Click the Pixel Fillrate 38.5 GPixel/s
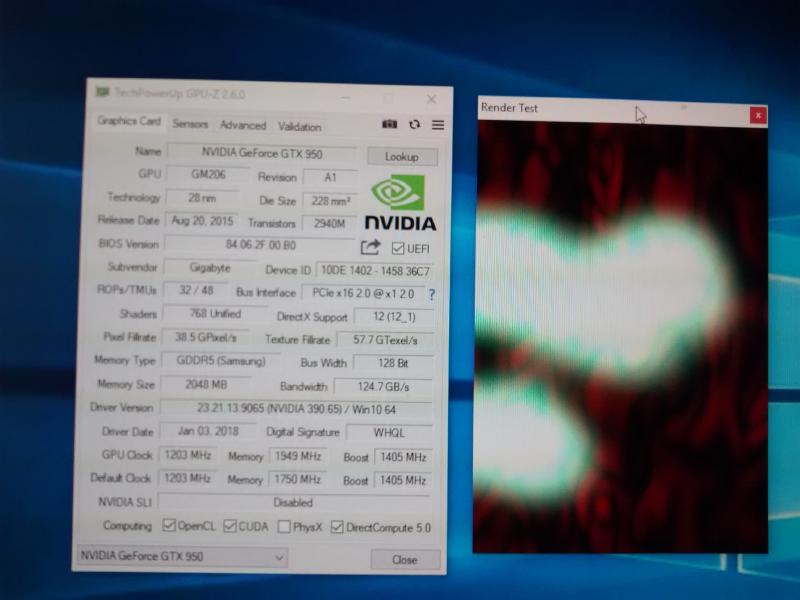The height and width of the screenshot is (600, 800). click(206, 337)
